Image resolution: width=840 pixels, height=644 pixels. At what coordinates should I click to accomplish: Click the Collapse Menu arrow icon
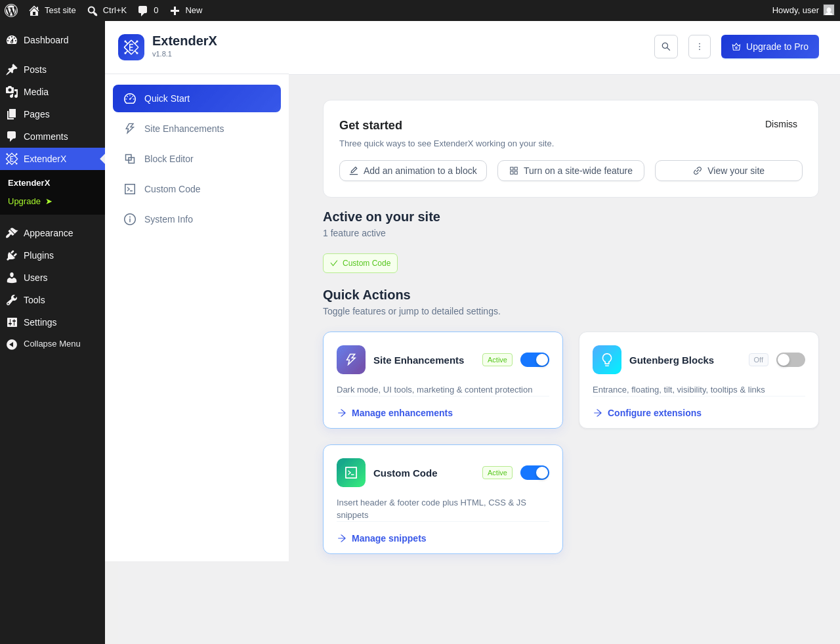pyautogui.click(x=12, y=345)
